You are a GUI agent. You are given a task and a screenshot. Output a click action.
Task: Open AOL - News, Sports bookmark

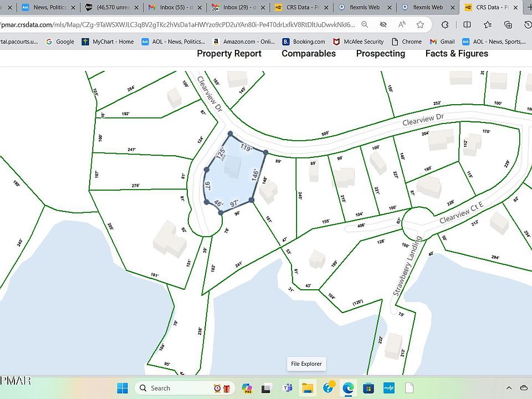(x=494, y=42)
